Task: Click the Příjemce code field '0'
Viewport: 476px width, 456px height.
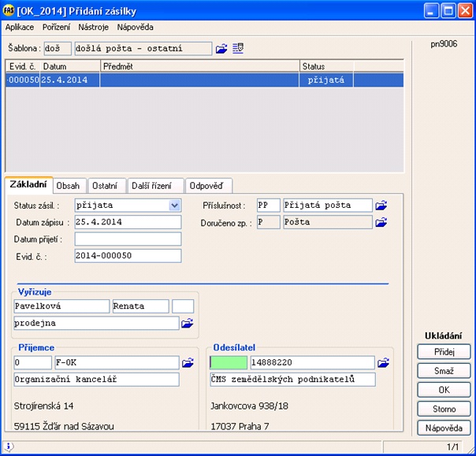Action: [x=33, y=362]
